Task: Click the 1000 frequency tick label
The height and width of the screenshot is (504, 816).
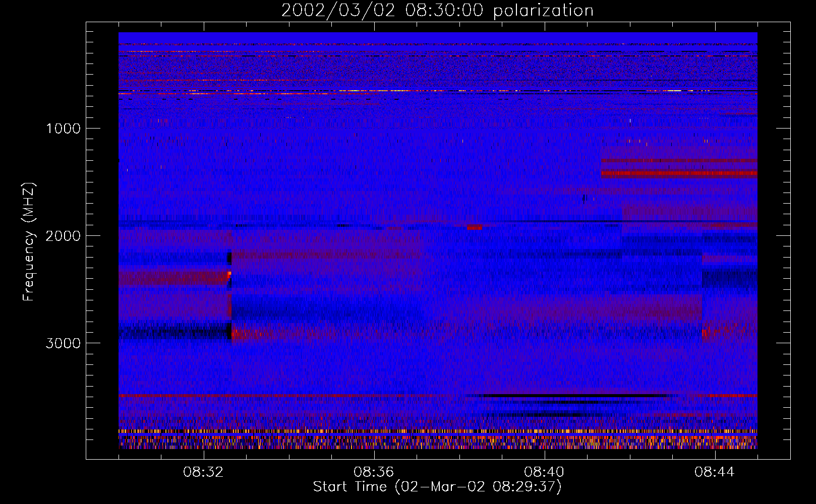Action: coord(64,129)
